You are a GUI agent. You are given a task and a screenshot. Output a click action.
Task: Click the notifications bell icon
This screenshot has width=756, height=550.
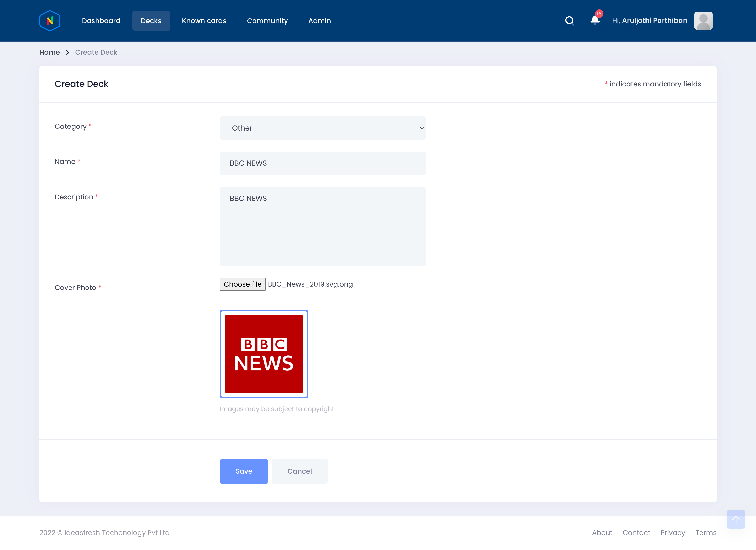coord(595,20)
